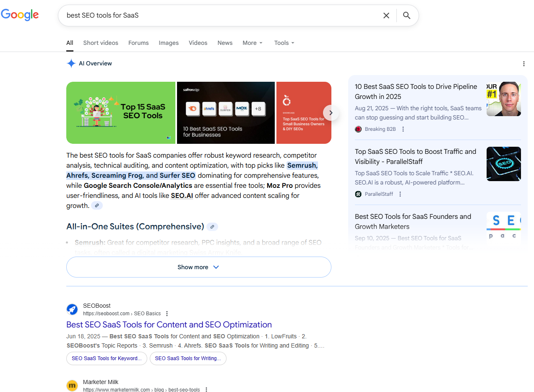Image resolution: width=534 pixels, height=392 pixels.
Task: Click the SEO SaaS Tools for Keyword chip
Action: (x=107, y=358)
